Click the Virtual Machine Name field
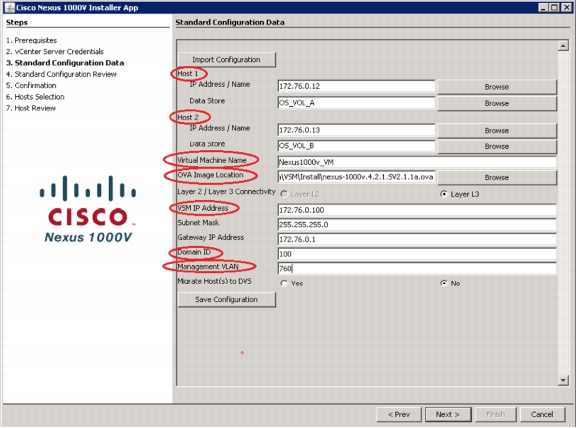The height and width of the screenshot is (428, 578). tap(417, 162)
